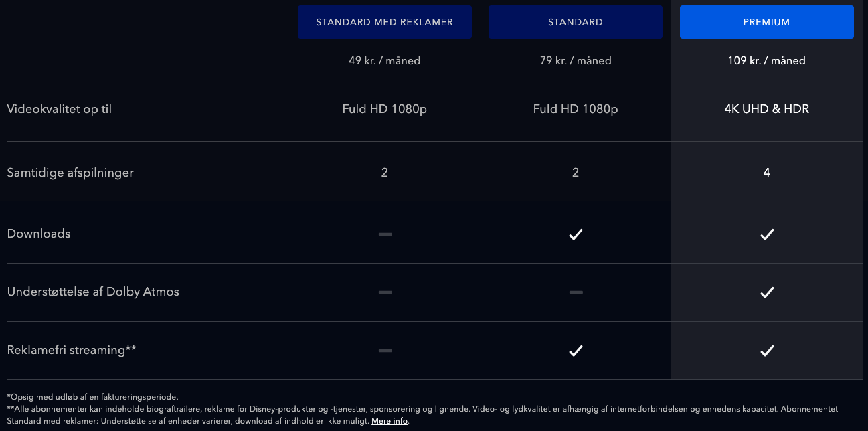Click Reklamefri streaming checkmark under Premium
Screen dimensions: 868x431
point(767,351)
